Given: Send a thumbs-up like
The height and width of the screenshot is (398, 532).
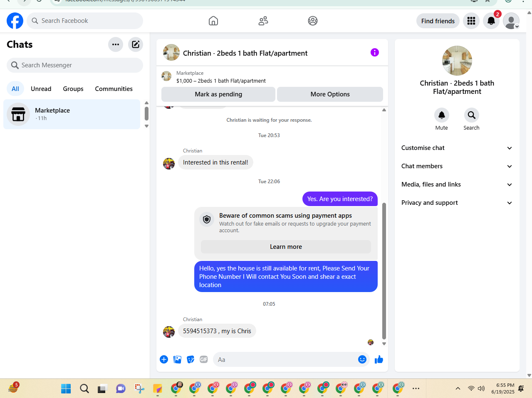Looking at the screenshot, I should pyautogui.click(x=379, y=359).
